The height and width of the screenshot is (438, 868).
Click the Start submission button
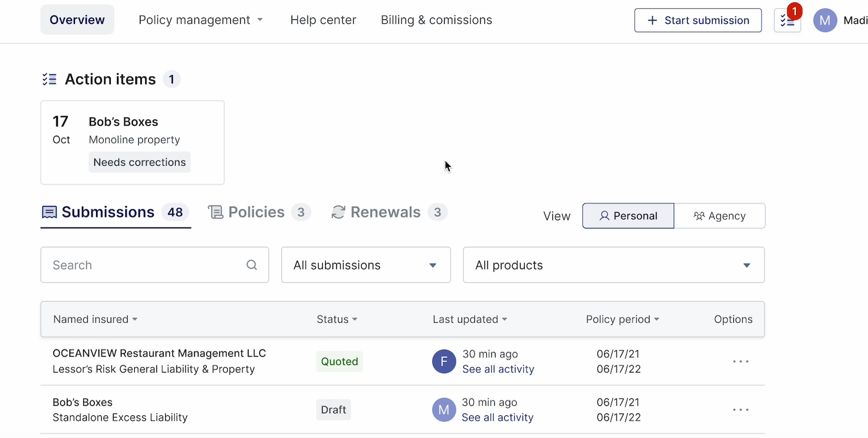698,21
